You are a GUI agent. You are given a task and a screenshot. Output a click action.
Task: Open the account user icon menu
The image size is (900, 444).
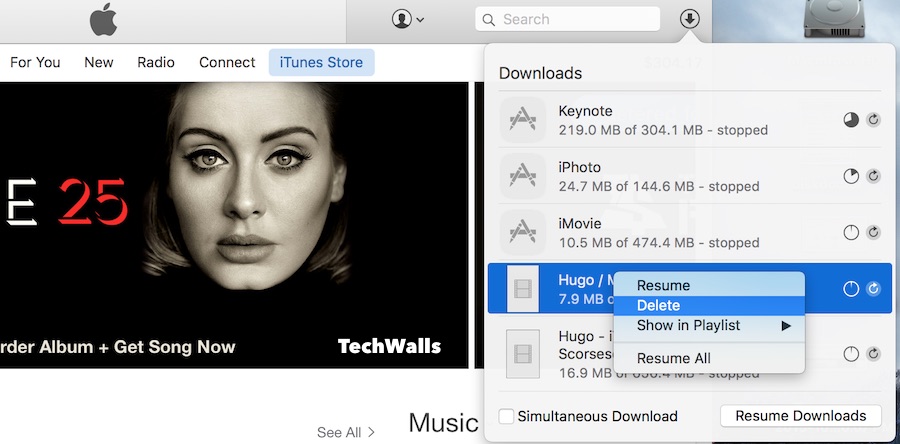pyautogui.click(x=408, y=19)
